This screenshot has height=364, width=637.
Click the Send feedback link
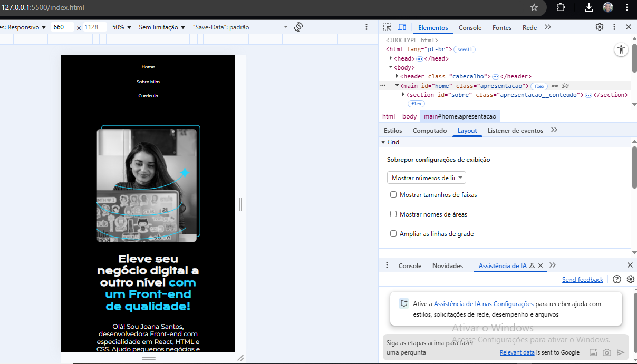click(x=583, y=280)
